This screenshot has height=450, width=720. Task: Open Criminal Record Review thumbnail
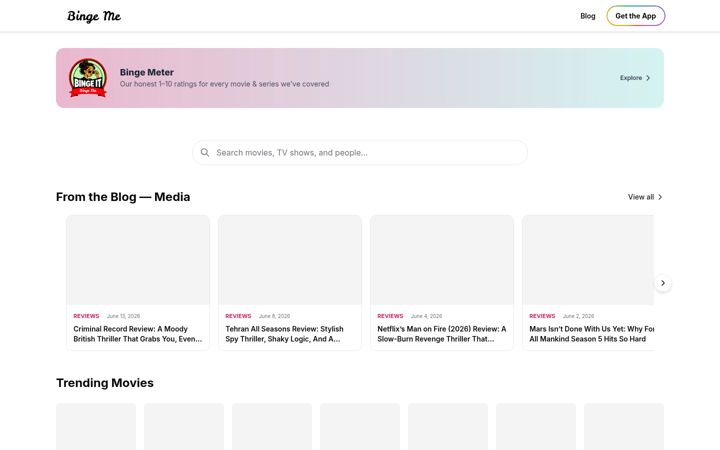(138, 260)
